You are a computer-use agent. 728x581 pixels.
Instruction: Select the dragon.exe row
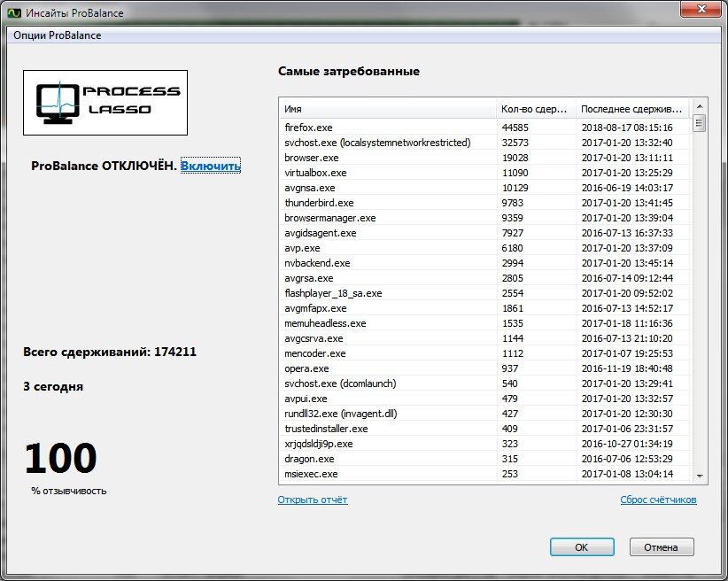click(x=485, y=459)
